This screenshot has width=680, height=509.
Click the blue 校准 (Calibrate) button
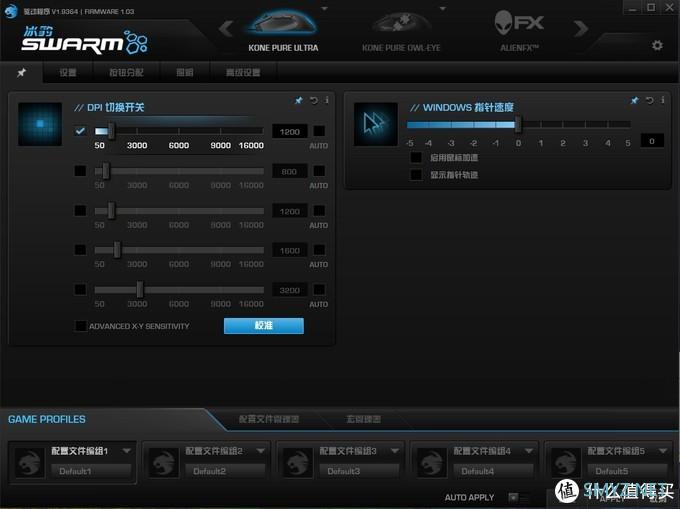[x=264, y=326]
